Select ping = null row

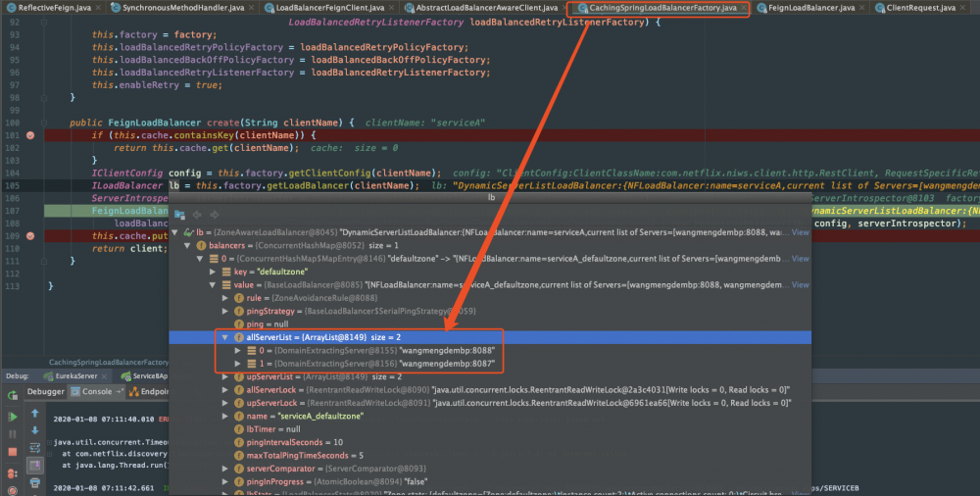(x=490, y=324)
